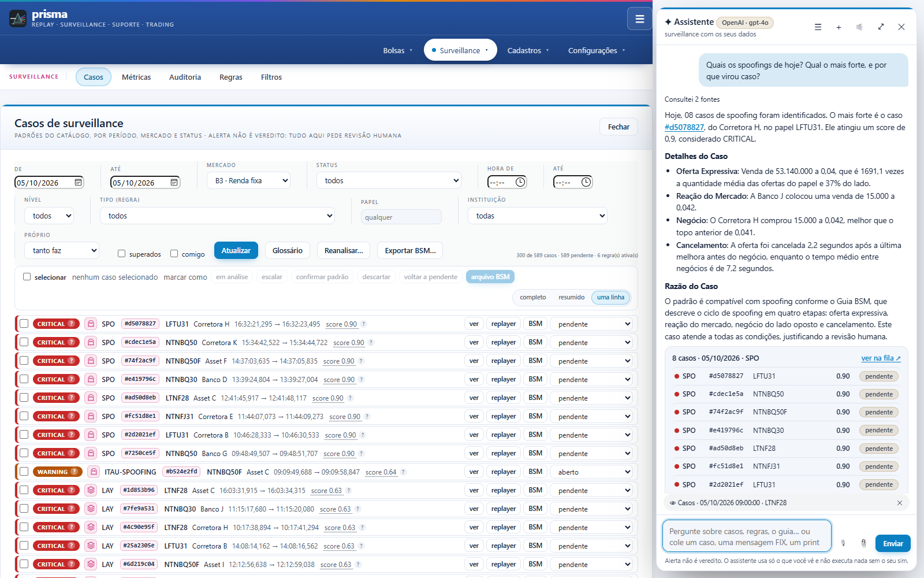Remove the Casos LTNF28 context chip
The width and height of the screenshot is (924, 578).
pyautogui.click(x=899, y=503)
